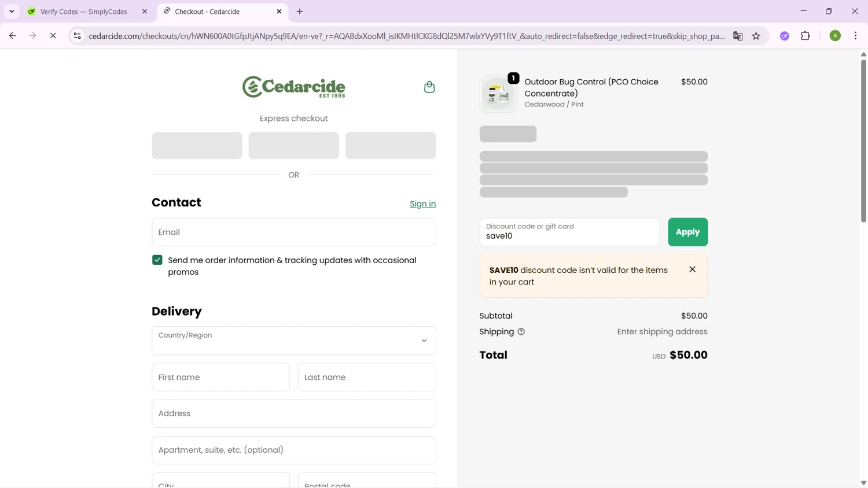Click the Enter shipping address text
868x488 pixels.
(x=662, y=332)
